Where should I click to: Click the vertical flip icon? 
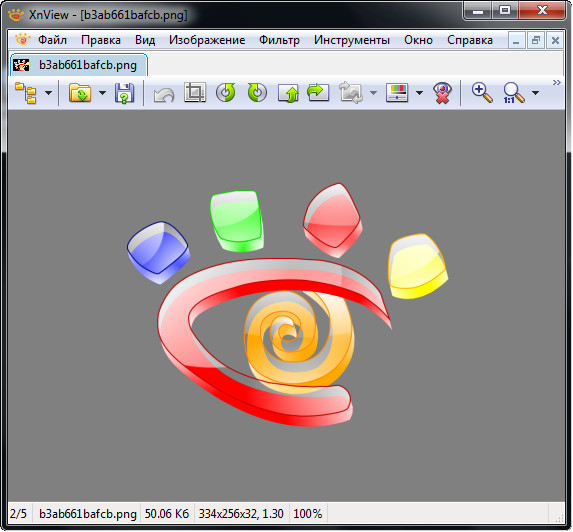[x=288, y=93]
